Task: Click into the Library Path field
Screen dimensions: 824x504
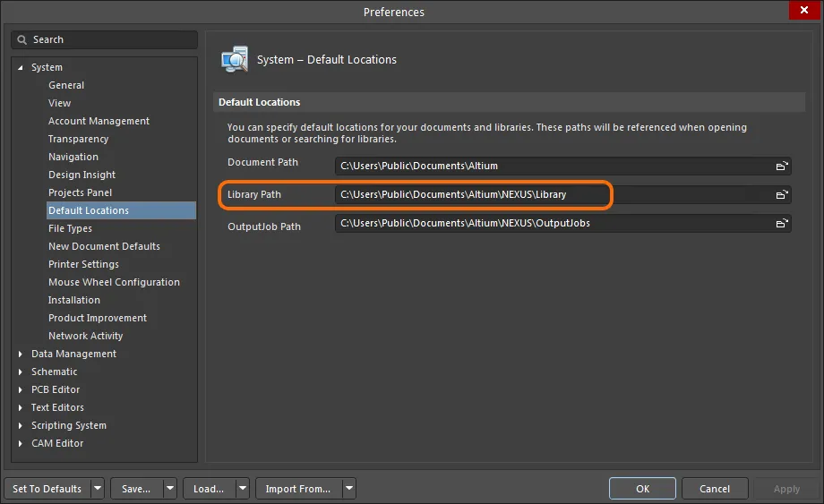Action: [554, 195]
